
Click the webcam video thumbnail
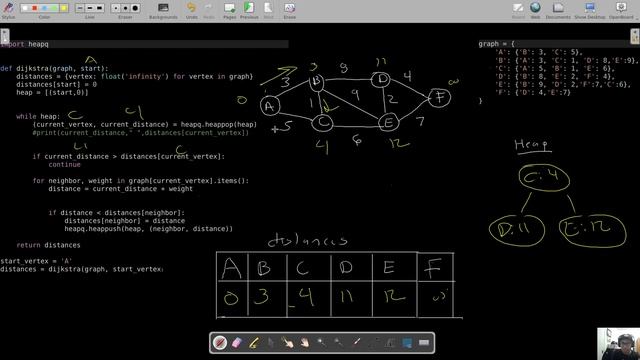point(618,344)
